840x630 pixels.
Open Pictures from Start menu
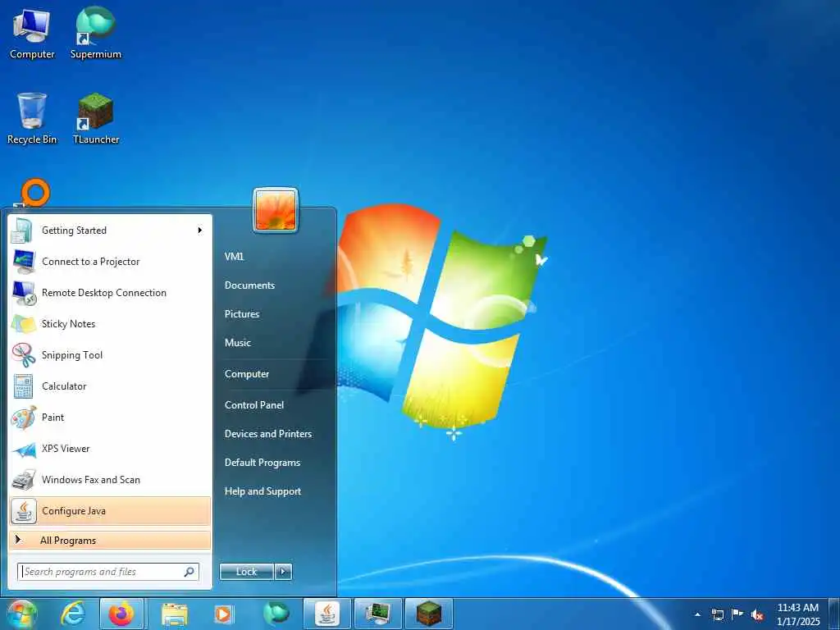[x=242, y=314]
